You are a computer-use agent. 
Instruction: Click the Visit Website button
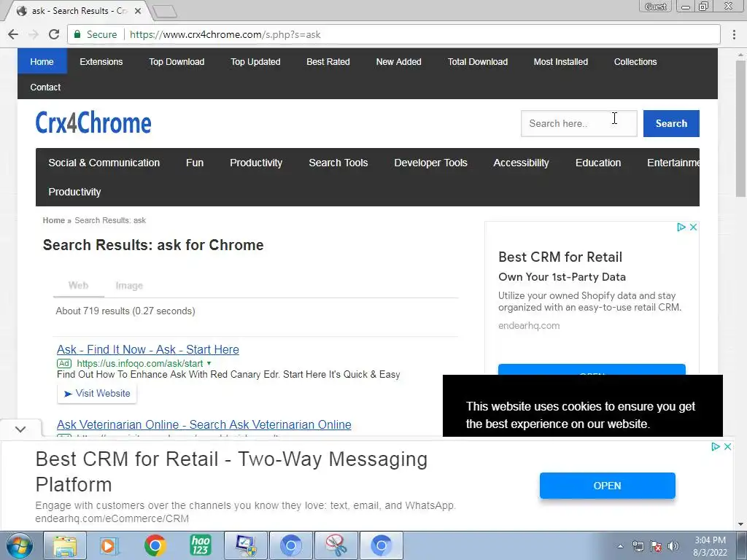pyautogui.click(x=97, y=393)
